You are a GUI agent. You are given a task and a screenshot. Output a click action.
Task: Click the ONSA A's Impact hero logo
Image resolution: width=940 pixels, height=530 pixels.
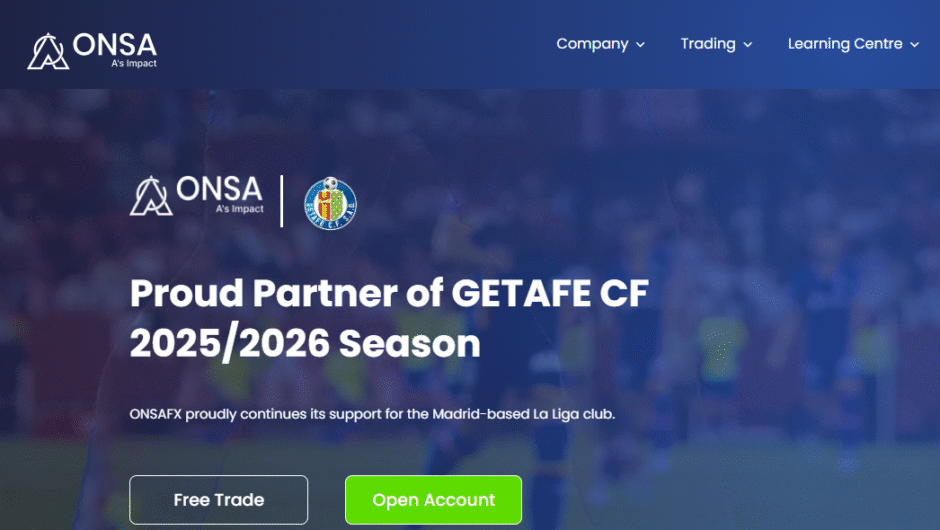tap(197, 195)
